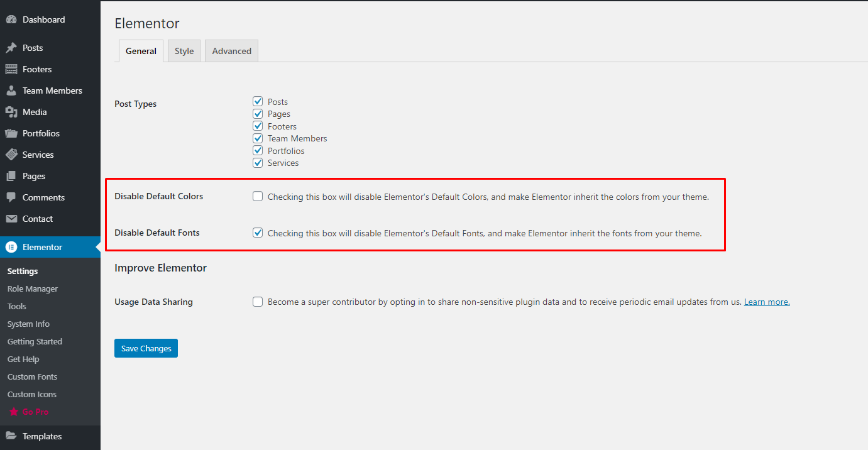
Task: Click the Contact envelope icon
Action: click(x=11, y=219)
